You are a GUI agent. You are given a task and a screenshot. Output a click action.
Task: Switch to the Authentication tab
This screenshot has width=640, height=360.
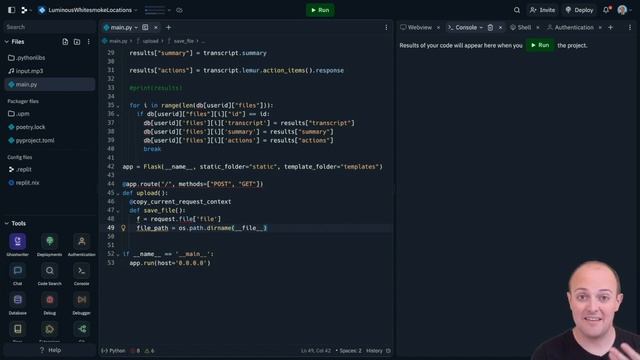click(570, 27)
